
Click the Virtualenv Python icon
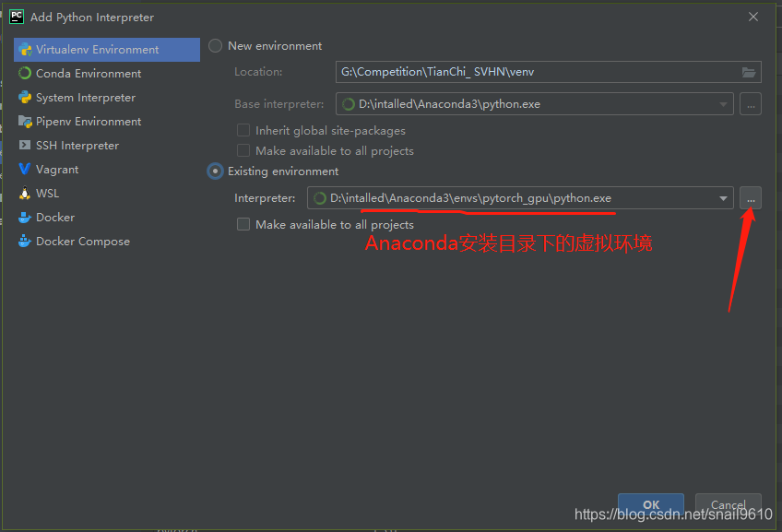pos(25,50)
